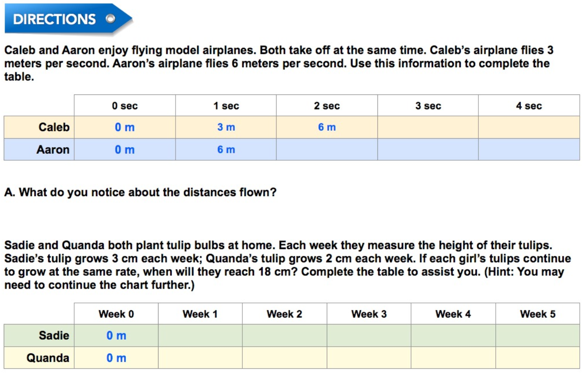Click Aaron's empty 2 sec cell

pos(327,150)
